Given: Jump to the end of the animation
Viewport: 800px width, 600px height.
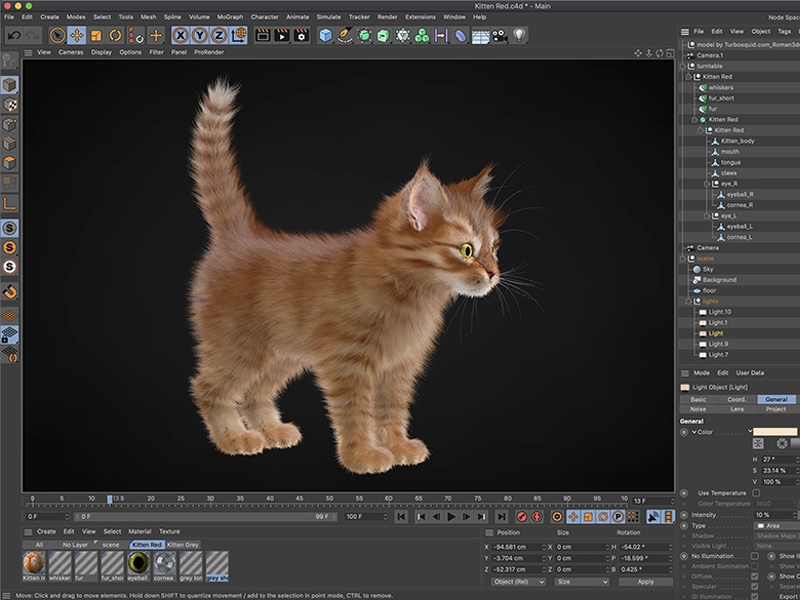Looking at the screenshot, I should tap(502, 517).
